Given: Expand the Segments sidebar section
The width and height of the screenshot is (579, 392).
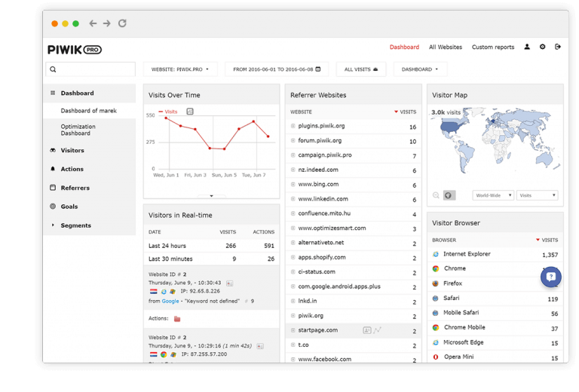Looking at the screenshot, I should pos(75,225).
